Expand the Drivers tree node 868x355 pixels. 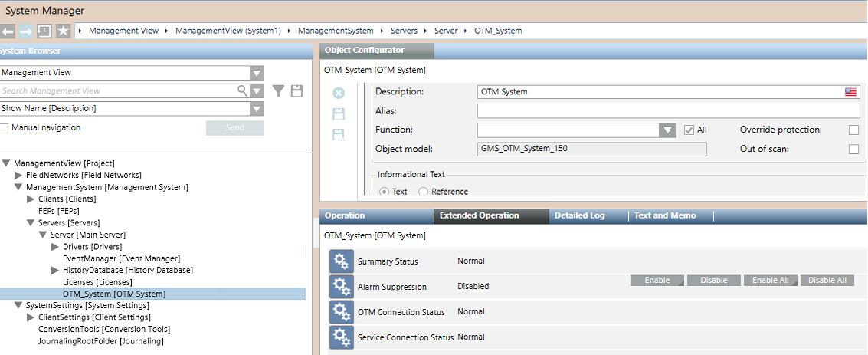point(55,247)
